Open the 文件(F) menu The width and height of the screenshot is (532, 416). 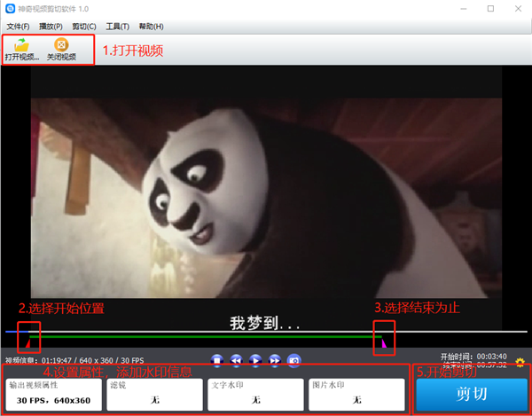click(x=19, y=27)
